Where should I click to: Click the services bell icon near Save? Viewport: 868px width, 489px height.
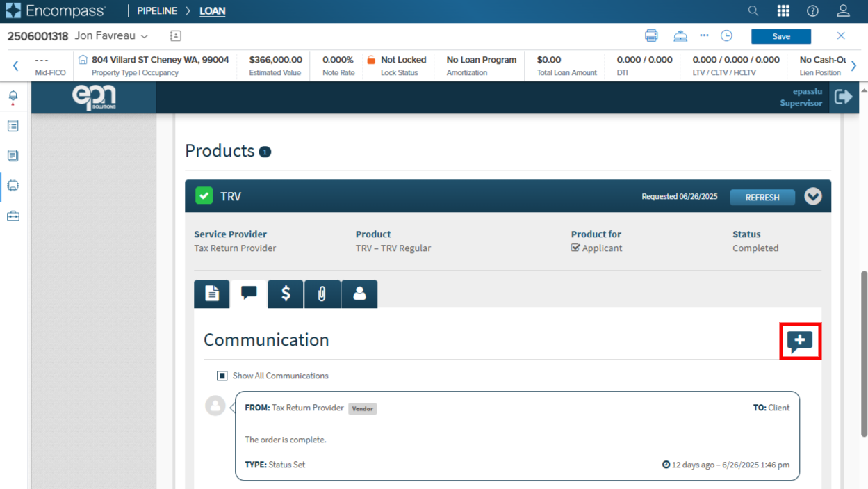[680, 35]
